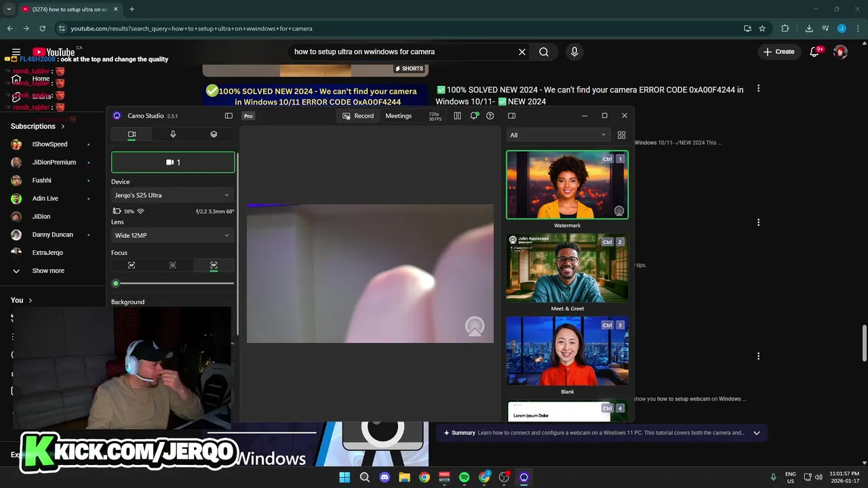Open Windows Start menu
The height and width of the screenshot is (488, 868).
[344, 477]
